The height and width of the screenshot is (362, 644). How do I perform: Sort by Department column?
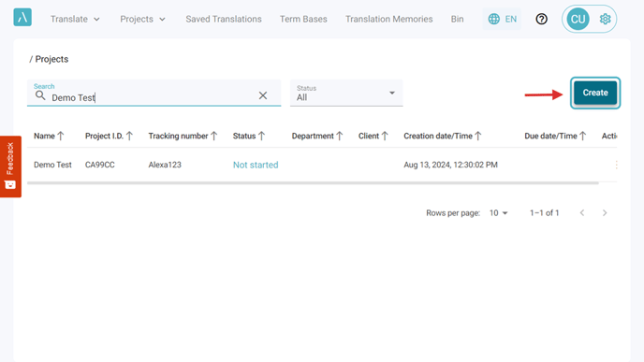coord(317,136)
